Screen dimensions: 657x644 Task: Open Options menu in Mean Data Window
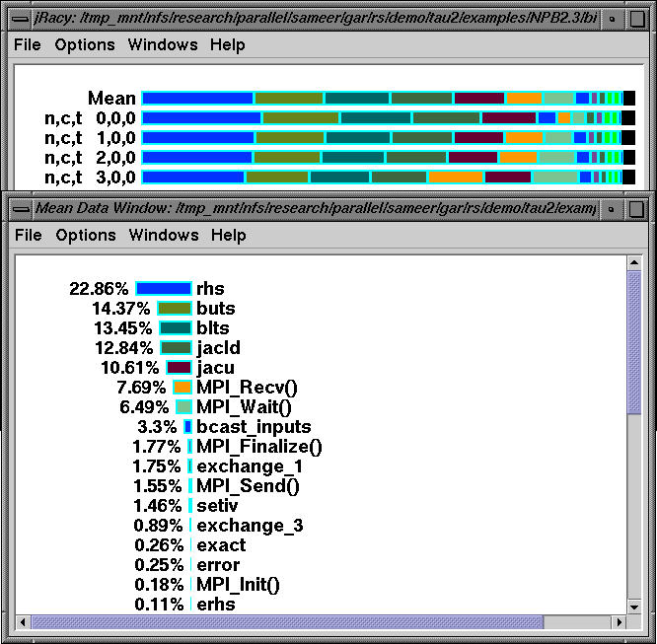tap(86, 235)
